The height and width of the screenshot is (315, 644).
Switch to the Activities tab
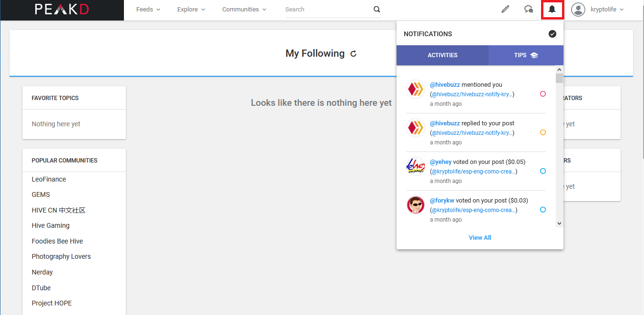pos(442,55)
